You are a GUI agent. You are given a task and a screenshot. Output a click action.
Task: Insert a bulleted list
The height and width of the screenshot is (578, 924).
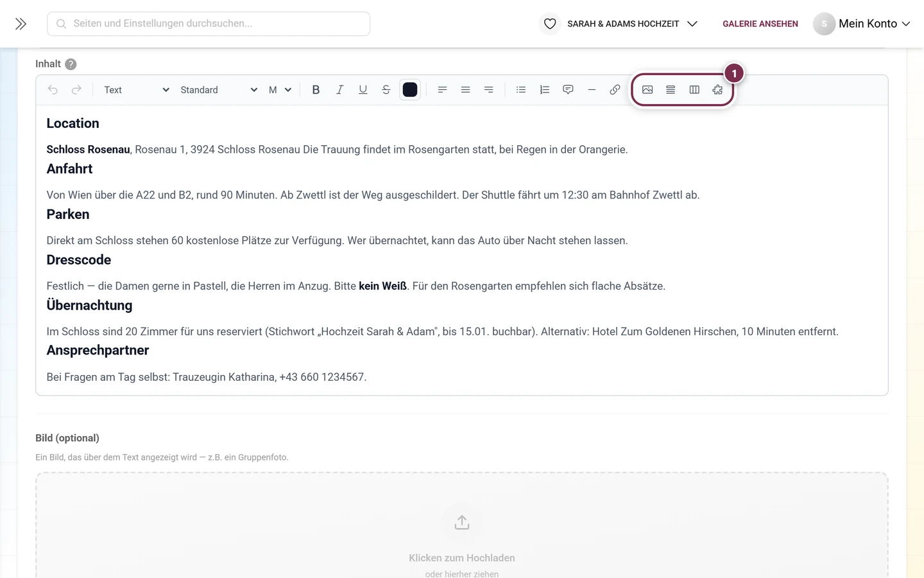click(521, 90)
